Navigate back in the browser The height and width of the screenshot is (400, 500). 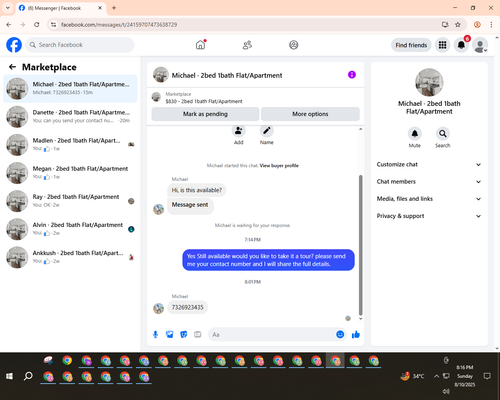click(x=9, y=24)
